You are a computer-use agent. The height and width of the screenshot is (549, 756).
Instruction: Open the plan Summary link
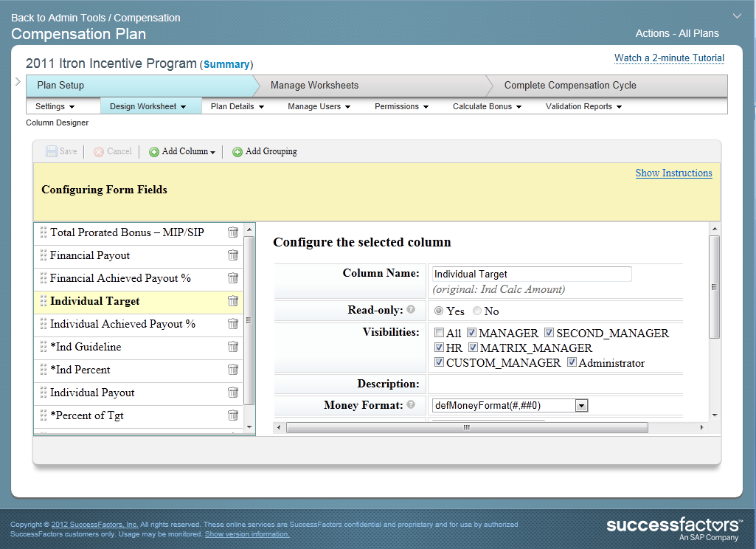coord(226,64)
